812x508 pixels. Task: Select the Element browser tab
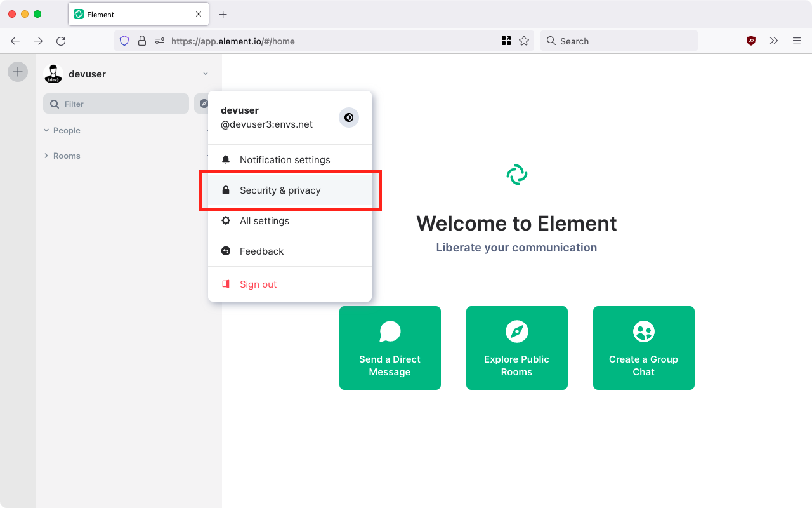[x=138, y=14]
